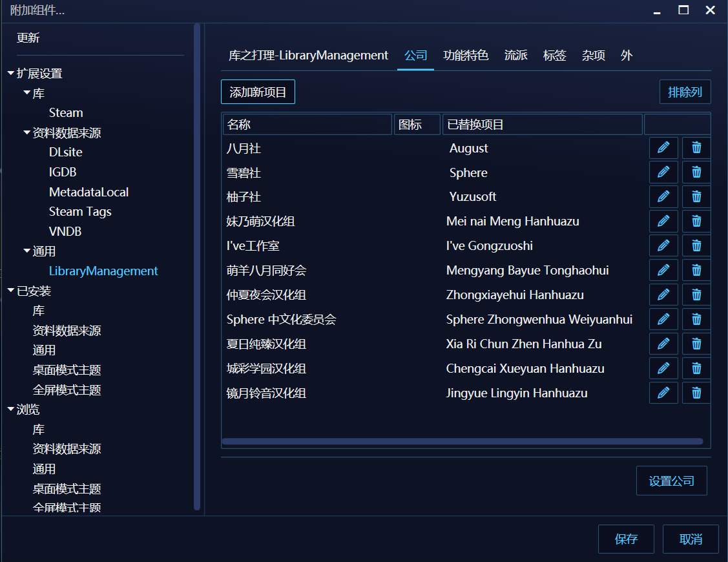Viewport: 728px width, 562px height.
Task: Collapse the 资料数据来源 node under 扩展设置
Action: click(x=26, y=133)
